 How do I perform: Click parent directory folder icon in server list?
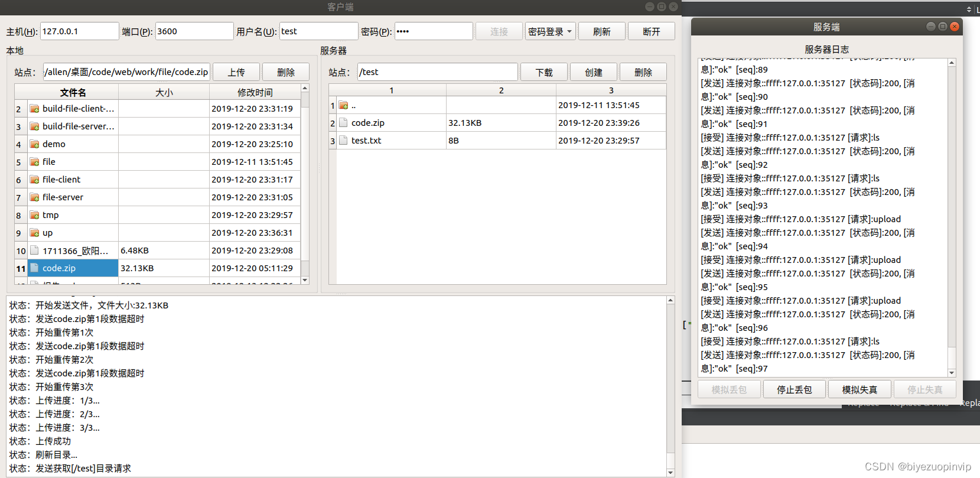click(343, 105)
